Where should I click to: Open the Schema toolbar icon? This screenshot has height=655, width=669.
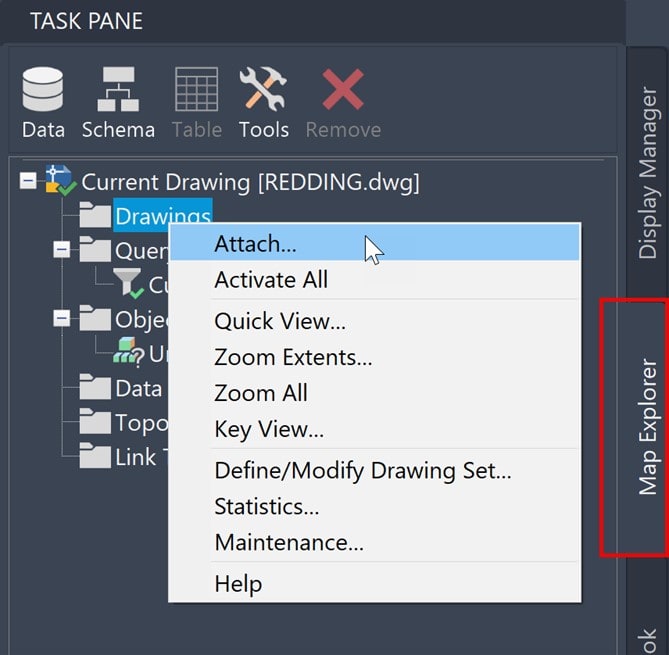[118, 89]
